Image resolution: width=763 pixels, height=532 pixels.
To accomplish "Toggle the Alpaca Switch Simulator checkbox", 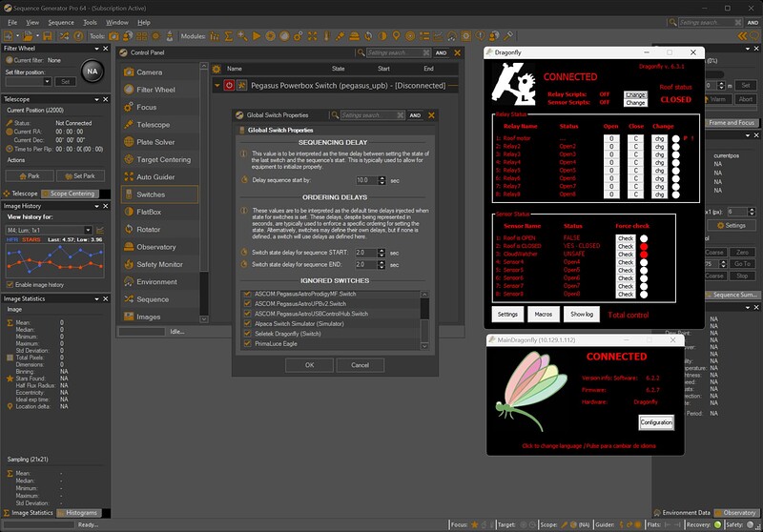I will click(x=248, y=323).
